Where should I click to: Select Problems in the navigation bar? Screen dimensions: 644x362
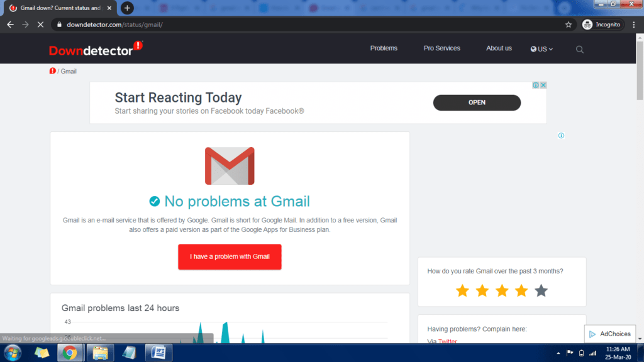coord(384,48)
